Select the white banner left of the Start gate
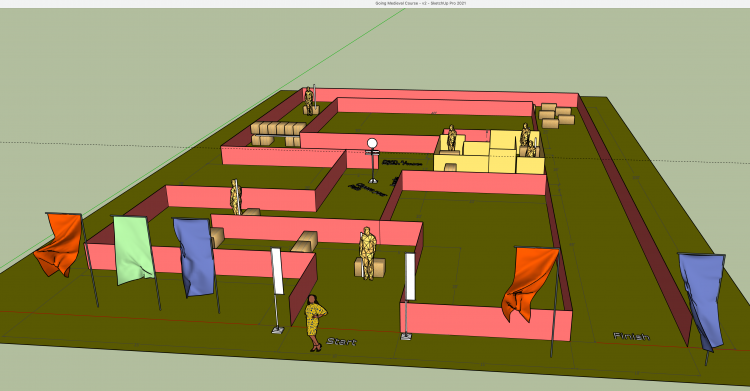This screenshot has height=391, width=750. (277, 271)
